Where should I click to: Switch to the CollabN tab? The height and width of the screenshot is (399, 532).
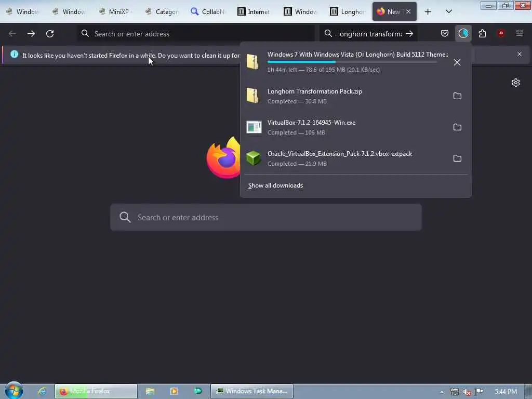[x=208, y=11]
